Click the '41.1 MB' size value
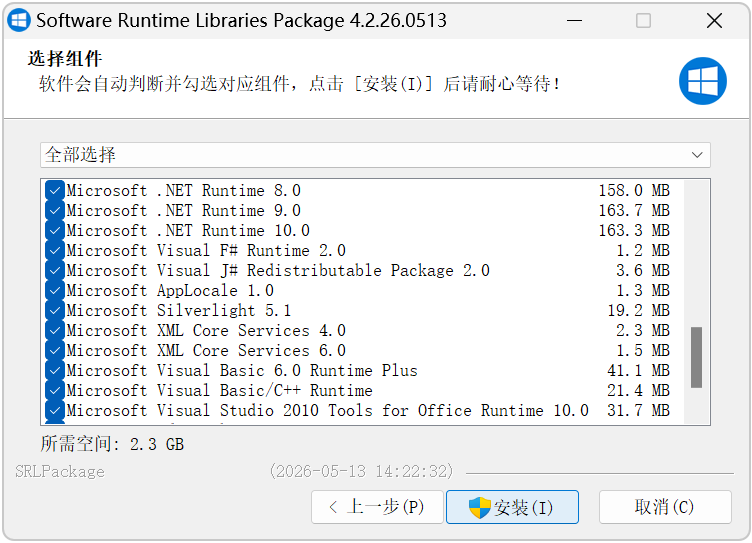The width and height of the screenshot is (752, 543). [x=638, y=370]
